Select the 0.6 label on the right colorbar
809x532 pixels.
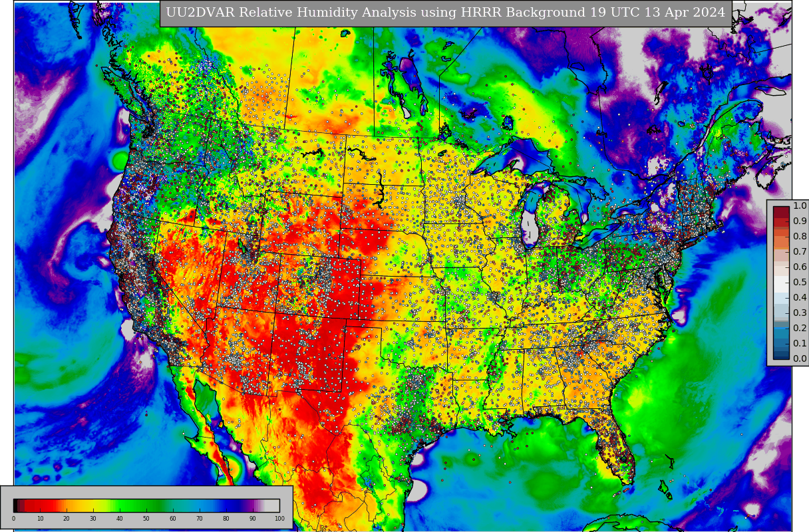[x=800, y=267]
